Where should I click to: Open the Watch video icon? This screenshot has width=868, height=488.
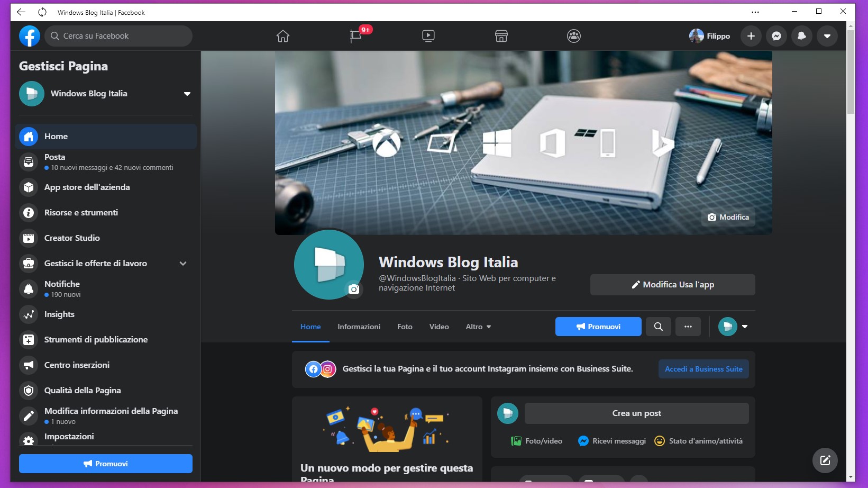click(x=428, y=36)
